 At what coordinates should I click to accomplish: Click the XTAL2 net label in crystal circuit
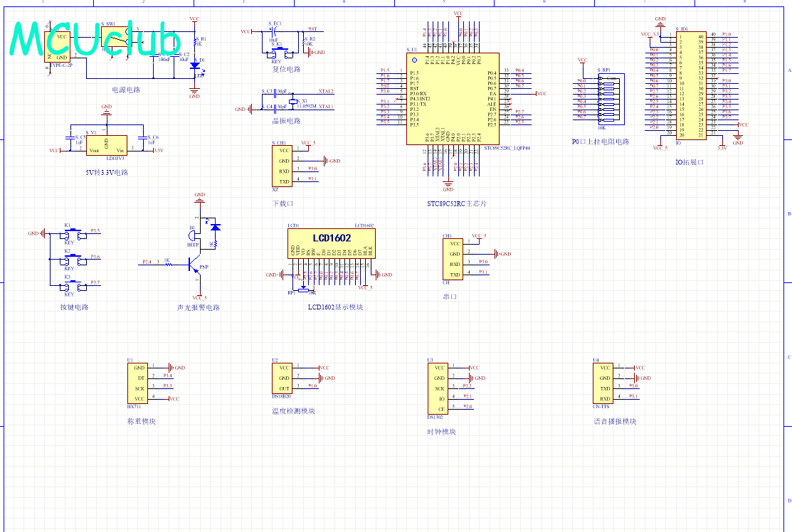tap(326, 91)
